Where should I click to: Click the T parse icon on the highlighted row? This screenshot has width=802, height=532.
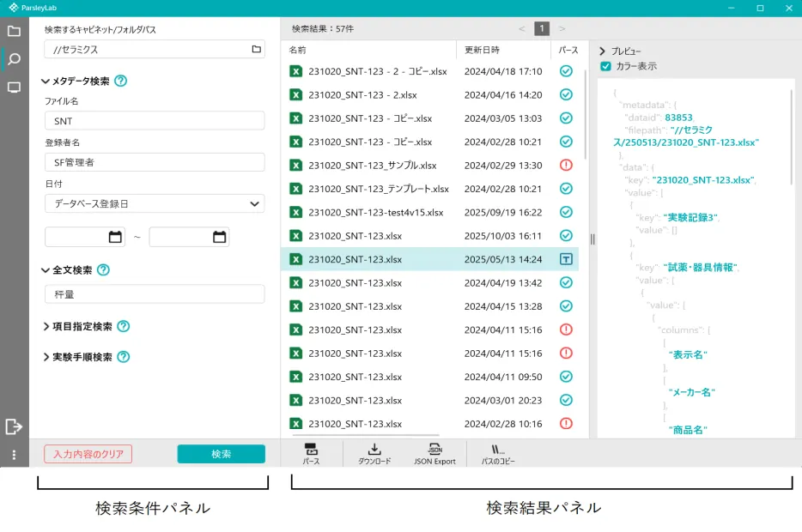566,259
